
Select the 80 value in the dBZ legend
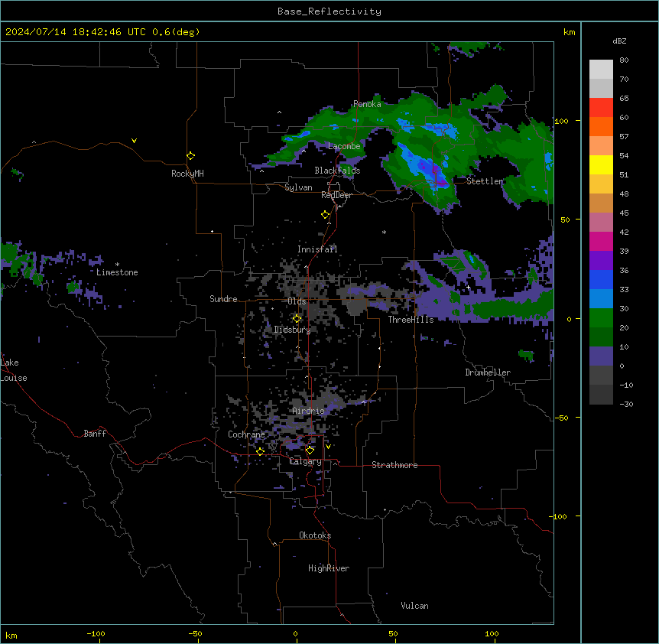(624, 60)
